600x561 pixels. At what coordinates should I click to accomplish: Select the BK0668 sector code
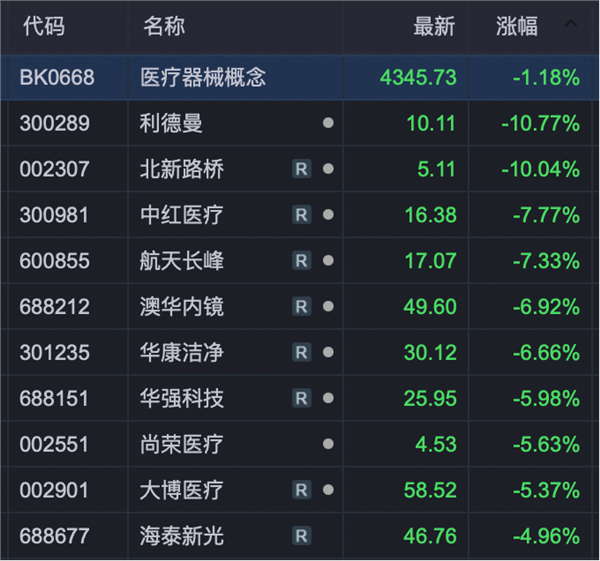(x=57, y=77)
